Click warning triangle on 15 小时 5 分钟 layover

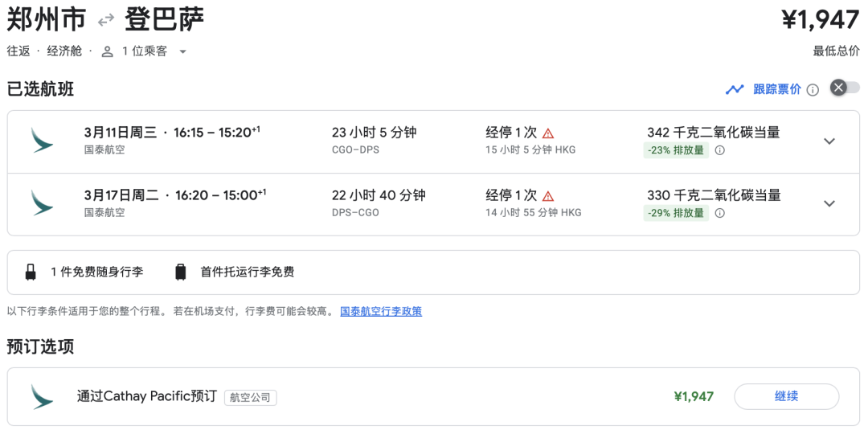[x=548, y=133]
